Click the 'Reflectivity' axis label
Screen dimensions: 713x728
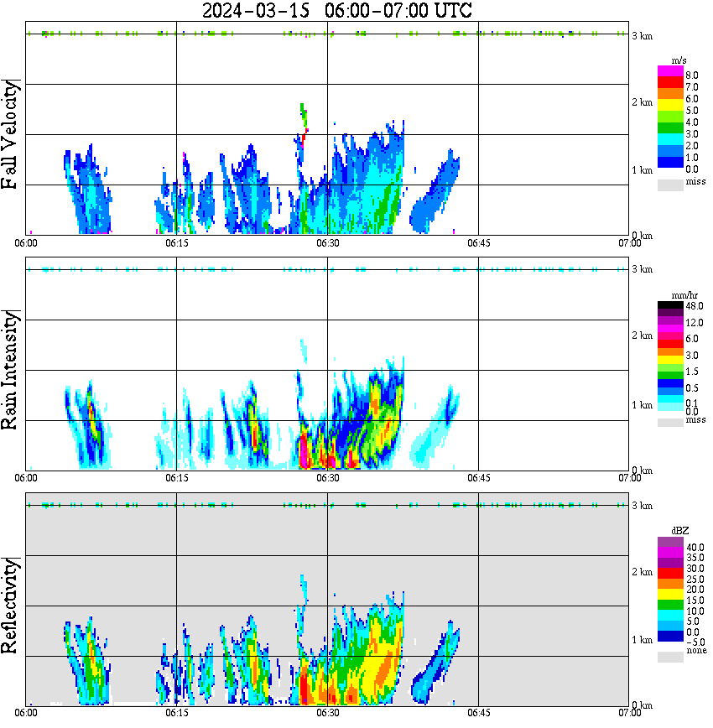10,606
